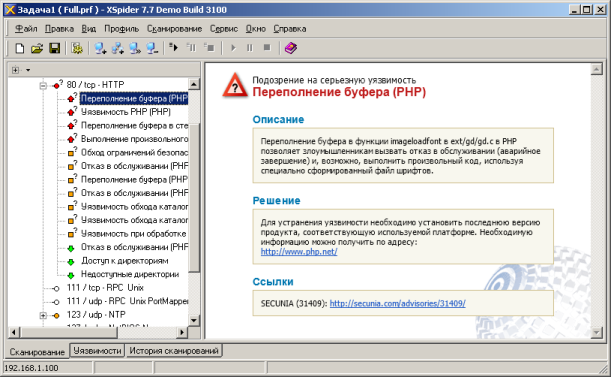
Task: Open the Профиль menu
Action: pos(122,29)
